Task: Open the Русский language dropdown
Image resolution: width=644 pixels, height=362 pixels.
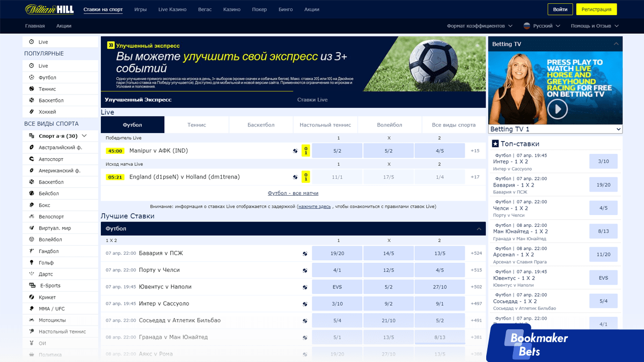Action: click(542, 26)
